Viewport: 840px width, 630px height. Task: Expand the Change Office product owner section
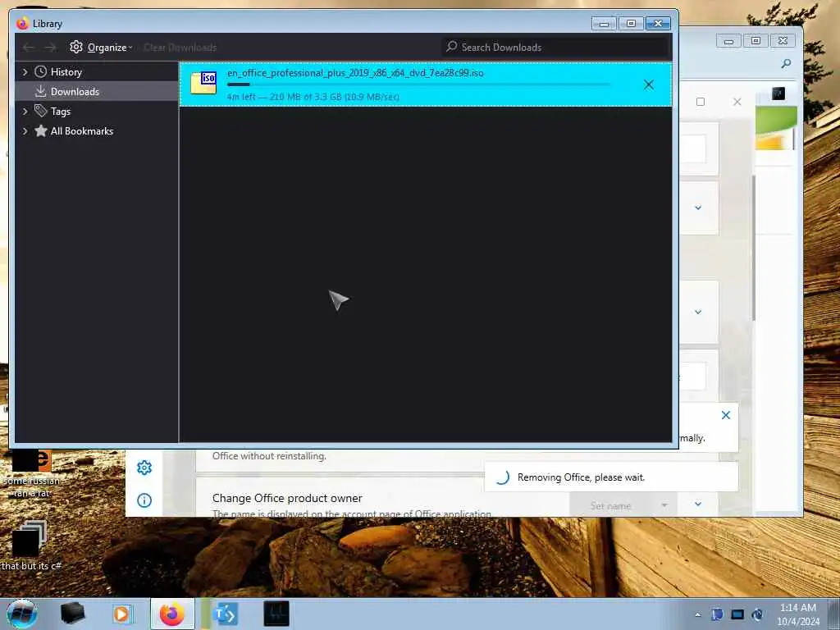(698, 504)
